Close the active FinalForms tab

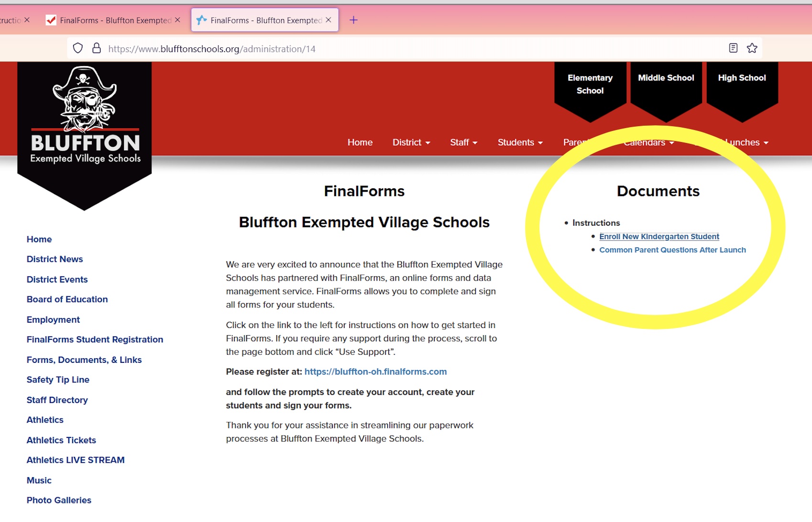point(329,20)
